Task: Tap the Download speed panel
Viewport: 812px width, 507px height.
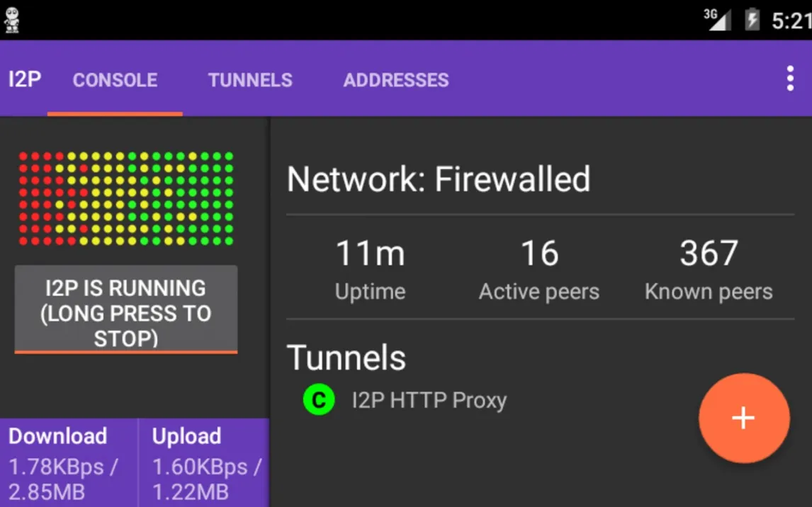Action: pyautogui.click(x=69, y=463)
